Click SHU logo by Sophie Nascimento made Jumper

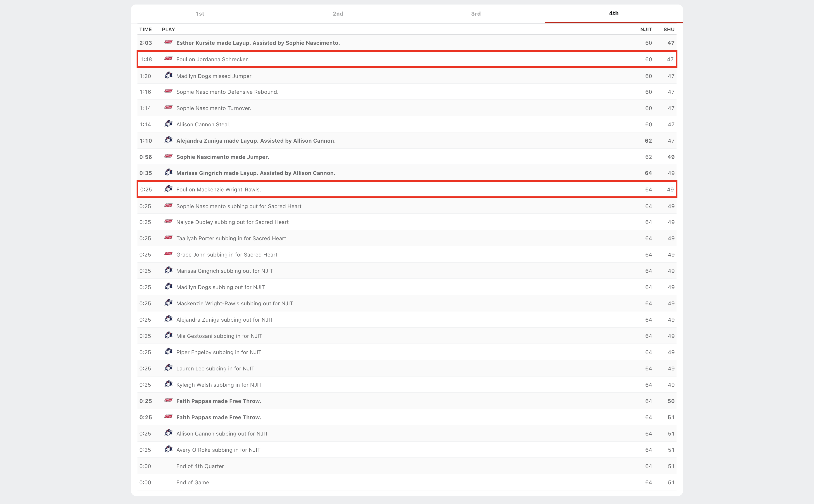(x=168, y=156)
